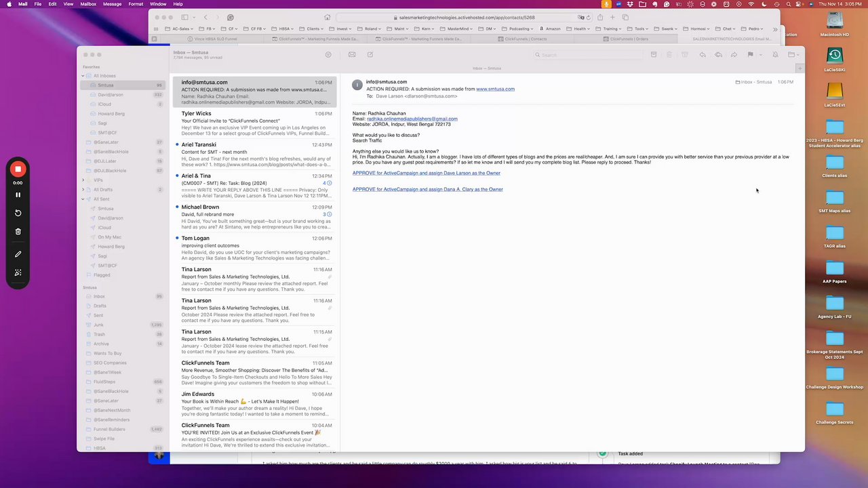The width and height of the screenshot is (868, 488).
Task: Open the Tyler Wicks email
Action: point(255,123)
